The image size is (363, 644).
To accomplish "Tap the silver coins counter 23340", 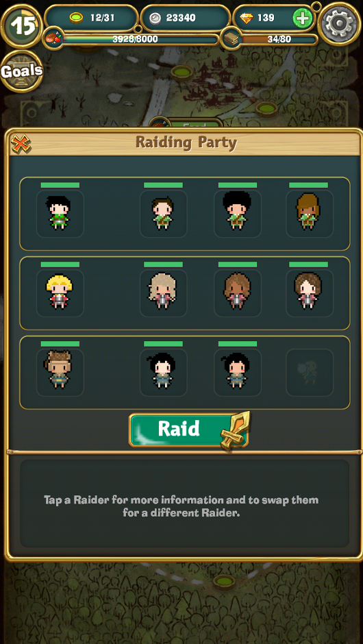I will (186, 18).
